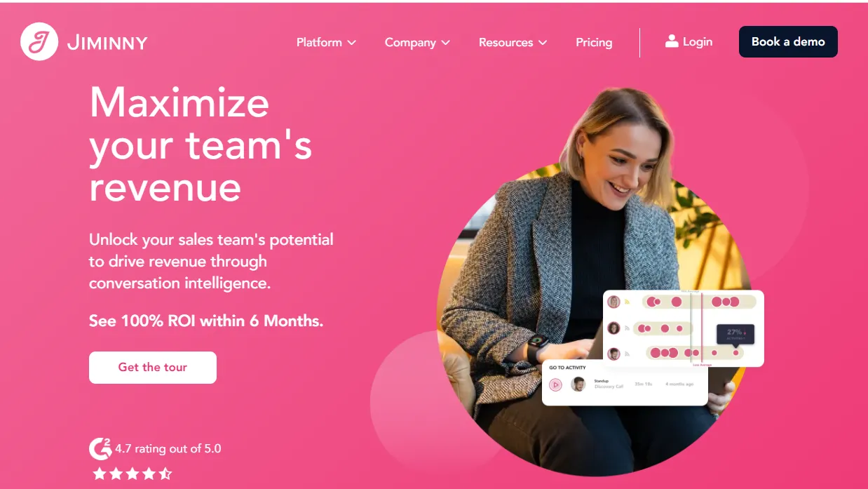Click the Book a demo button
The height and width of the screenshot is (489, 868).
(788, 41)
